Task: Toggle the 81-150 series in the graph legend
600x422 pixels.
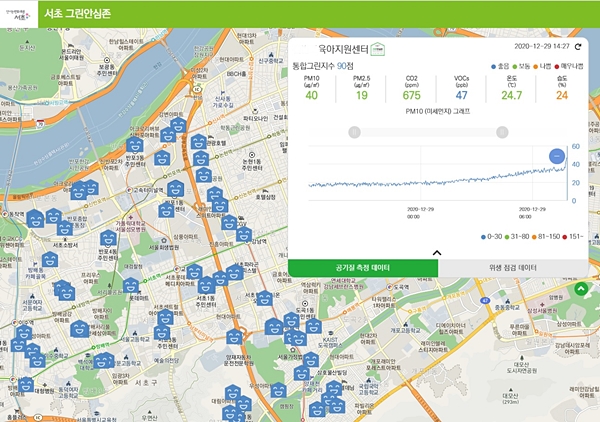Action: 548,237
